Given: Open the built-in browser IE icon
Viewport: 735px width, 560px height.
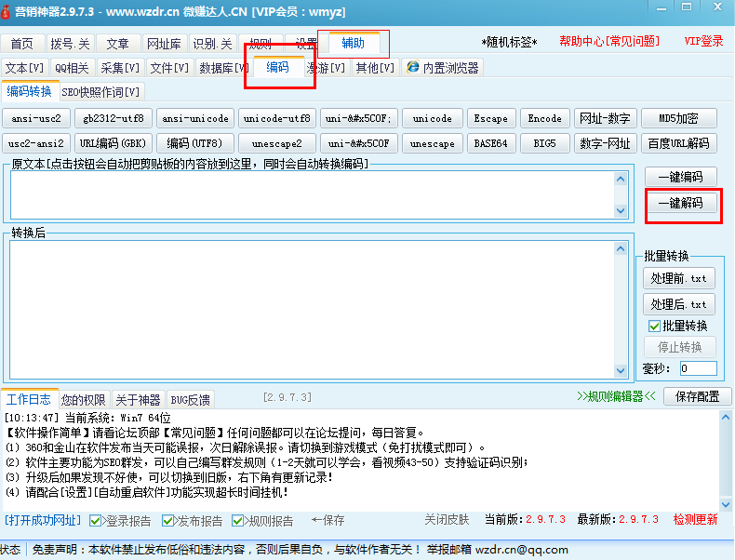Looking at the screenshot, I should point(412,67).
